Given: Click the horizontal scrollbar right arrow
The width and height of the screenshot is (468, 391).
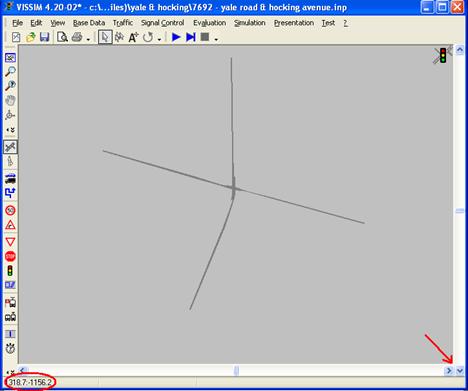Looking at the screenshot, I should [449, 370].
